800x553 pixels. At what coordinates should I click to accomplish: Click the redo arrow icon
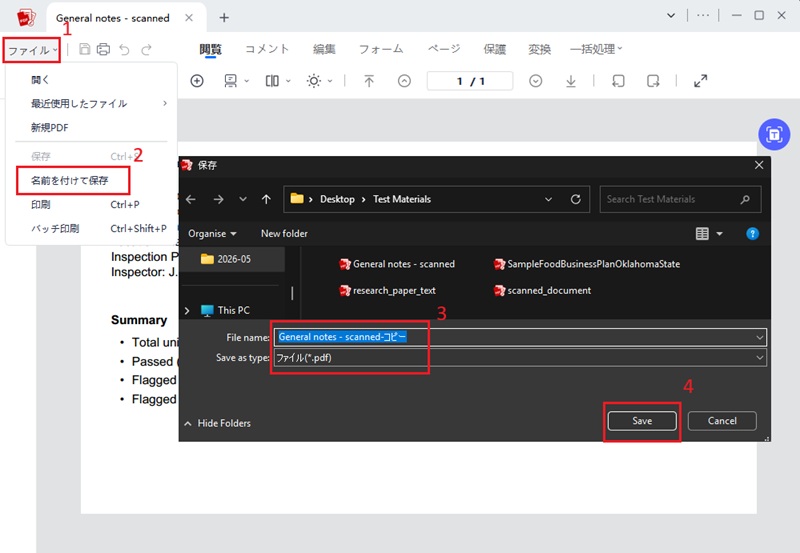(146, 49)
